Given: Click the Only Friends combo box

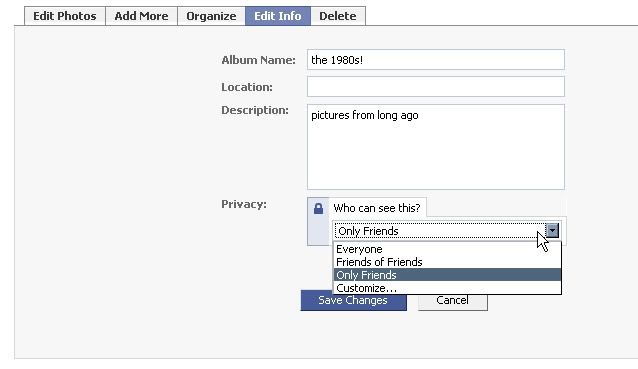Looking at the screenshot, I should pyautogui.click(x=447, y=231).
